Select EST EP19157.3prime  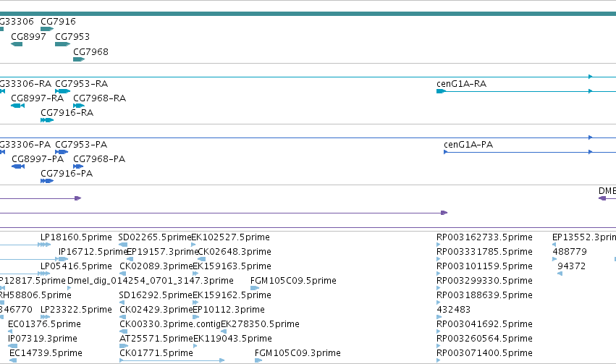click(x=163, y=252)
